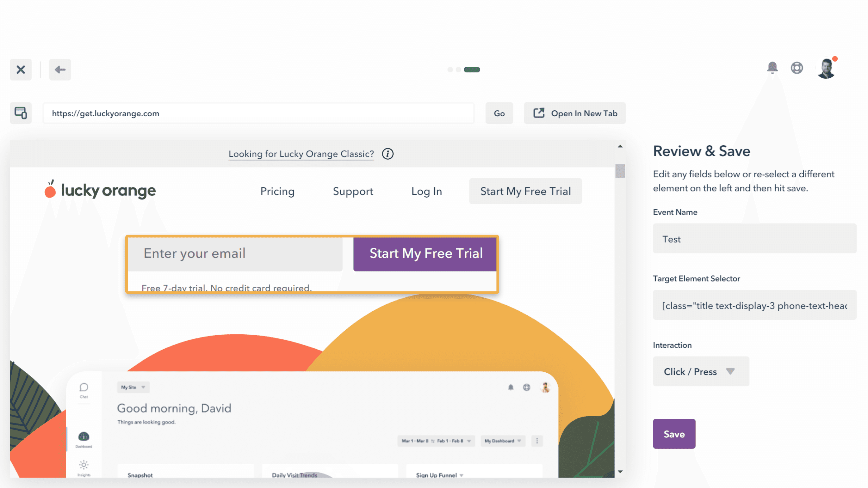Open the My Site dropdown in the preview
This screenshot has height=488, width=868.
133,387
